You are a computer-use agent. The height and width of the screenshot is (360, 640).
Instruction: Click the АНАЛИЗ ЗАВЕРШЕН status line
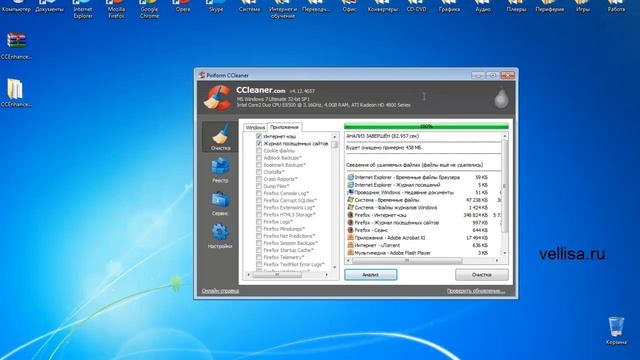pos(382,136)
